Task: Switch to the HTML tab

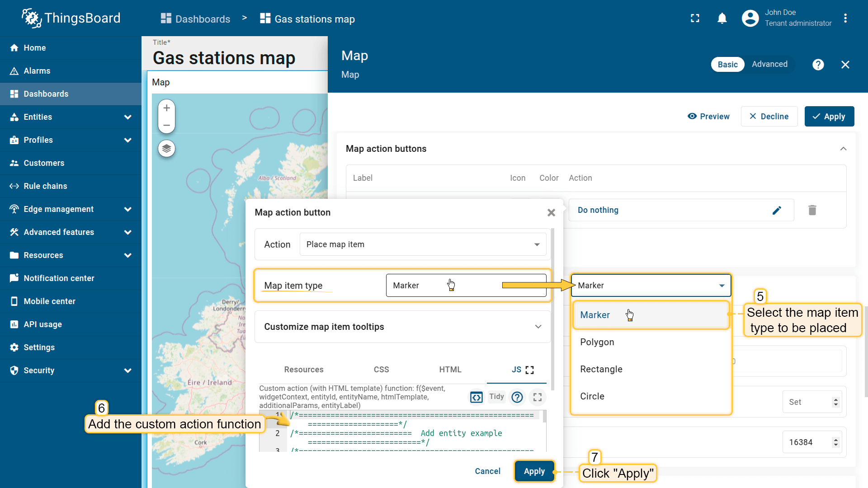Action: [450, 370]
